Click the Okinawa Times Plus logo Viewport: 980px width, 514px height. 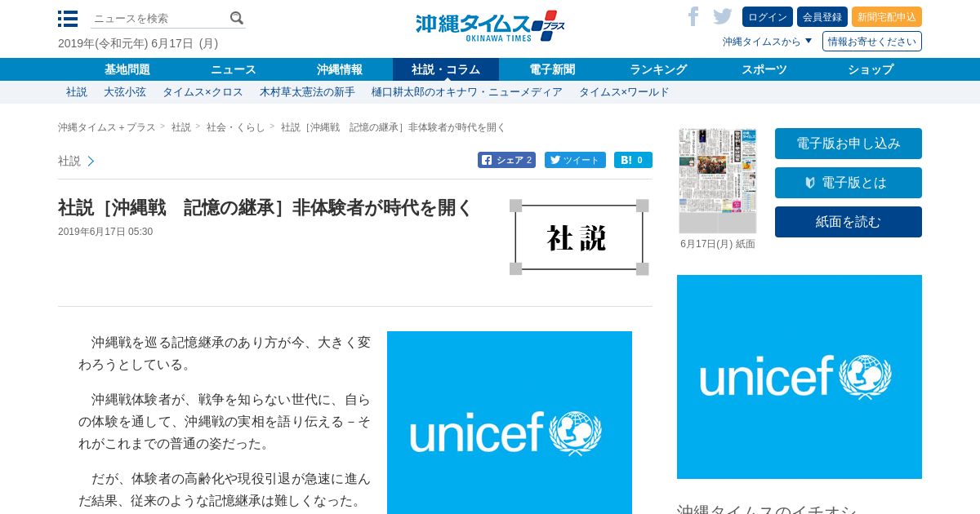pos(490,26)
